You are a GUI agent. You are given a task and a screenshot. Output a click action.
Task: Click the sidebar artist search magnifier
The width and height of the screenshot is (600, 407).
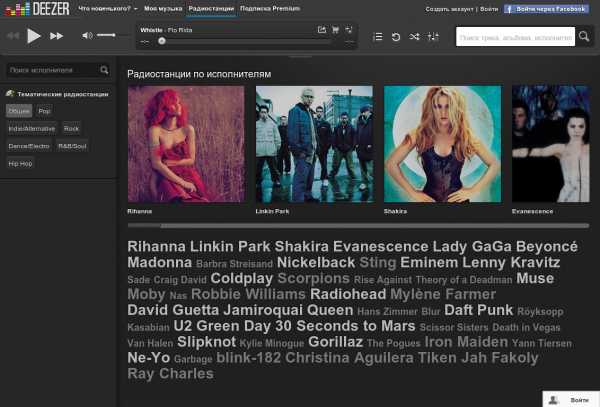pos(104,70)
